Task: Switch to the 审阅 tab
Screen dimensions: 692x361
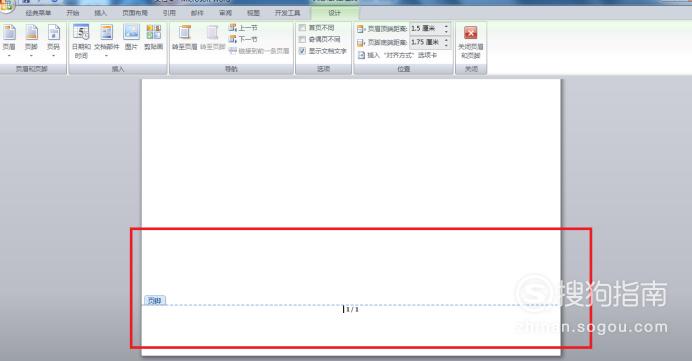Action: point(225,13)
